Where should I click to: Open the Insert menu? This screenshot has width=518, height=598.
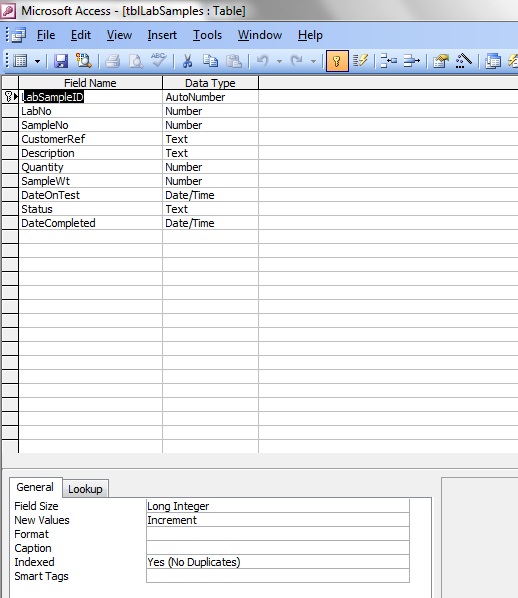tap(162, 35)
